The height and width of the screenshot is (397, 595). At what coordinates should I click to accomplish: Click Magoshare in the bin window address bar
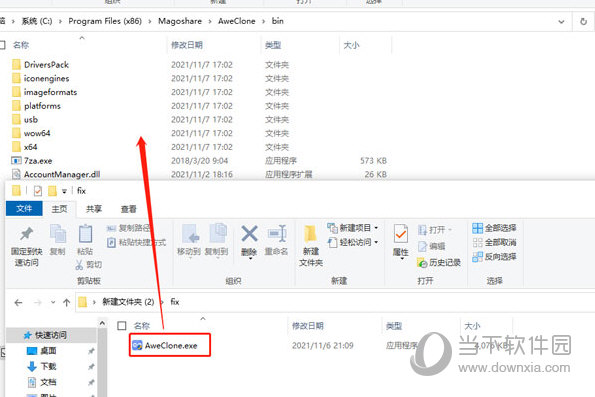[x=180, y=21]
